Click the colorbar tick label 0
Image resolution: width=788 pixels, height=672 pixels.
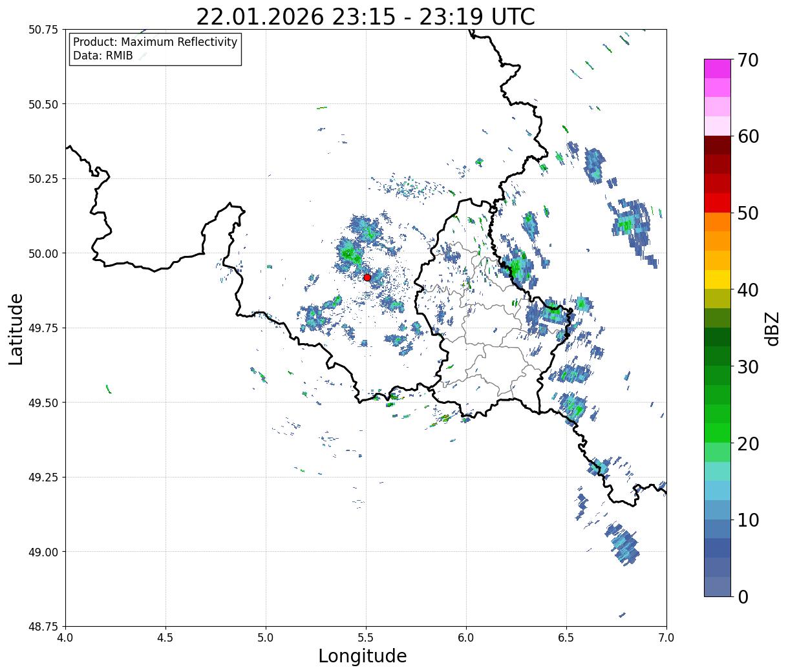(743, 596)
